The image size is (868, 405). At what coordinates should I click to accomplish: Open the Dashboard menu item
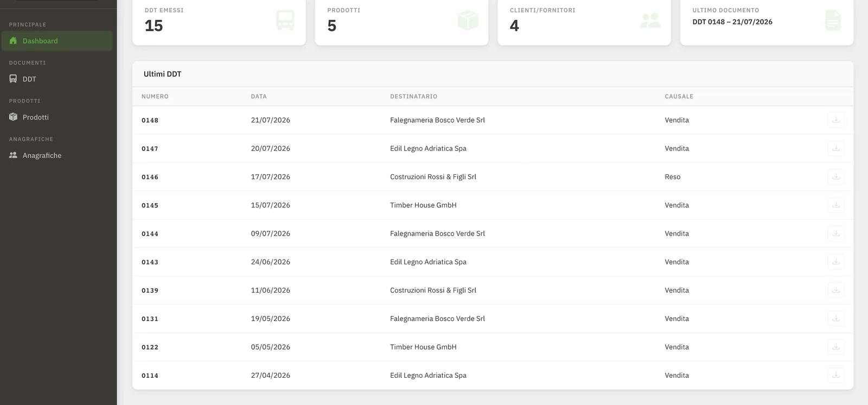tap(57, 41)
